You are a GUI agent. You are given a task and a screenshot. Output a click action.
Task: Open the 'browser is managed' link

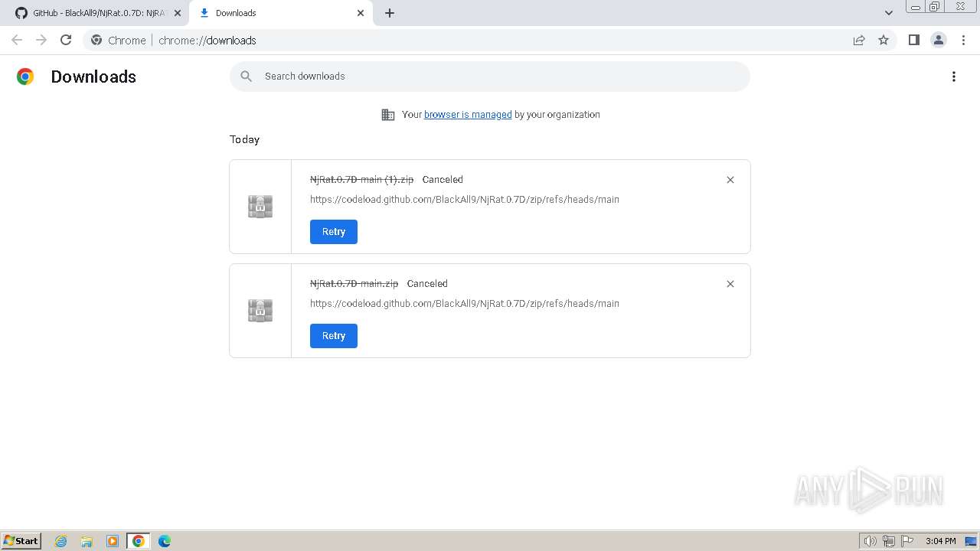[468, 115]
